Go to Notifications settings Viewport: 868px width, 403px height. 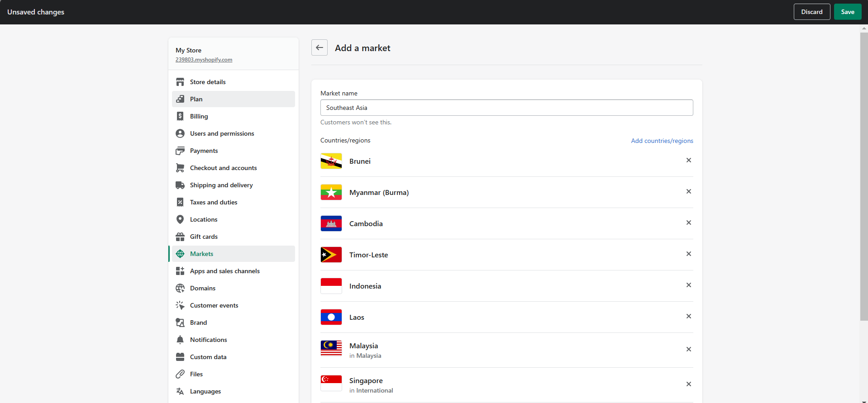pyautogui.click(x=234, y=340)
